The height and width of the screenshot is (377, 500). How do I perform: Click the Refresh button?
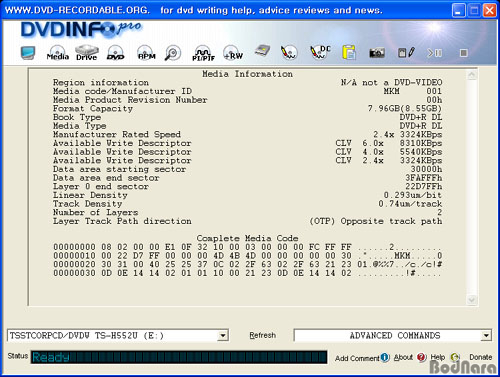click(263, 335)
